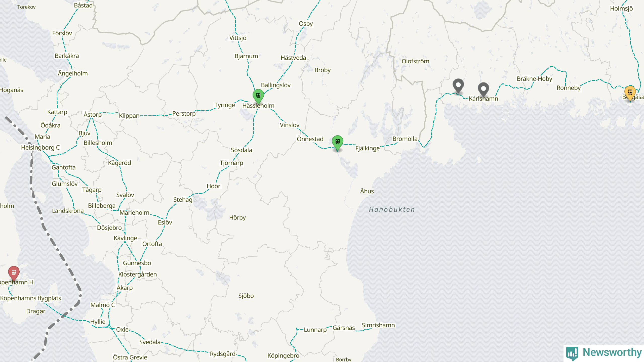Click the Kågeröd label

[119, 163]
